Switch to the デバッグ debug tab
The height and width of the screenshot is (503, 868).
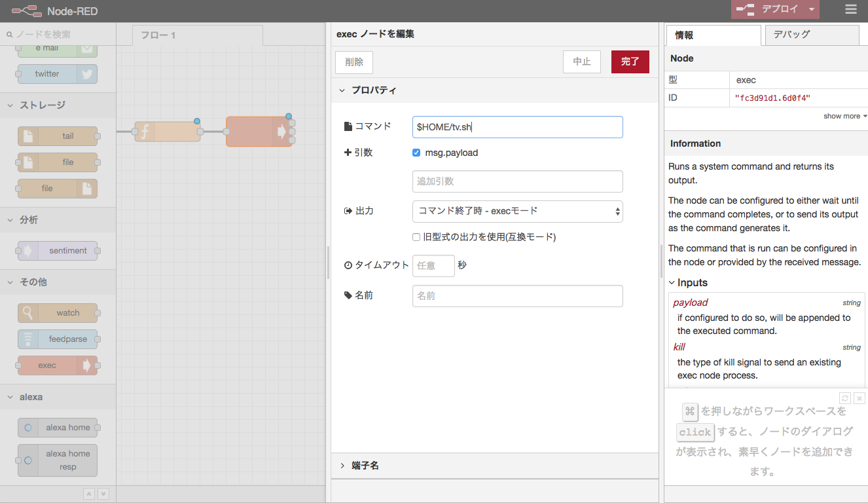[812, 35]
